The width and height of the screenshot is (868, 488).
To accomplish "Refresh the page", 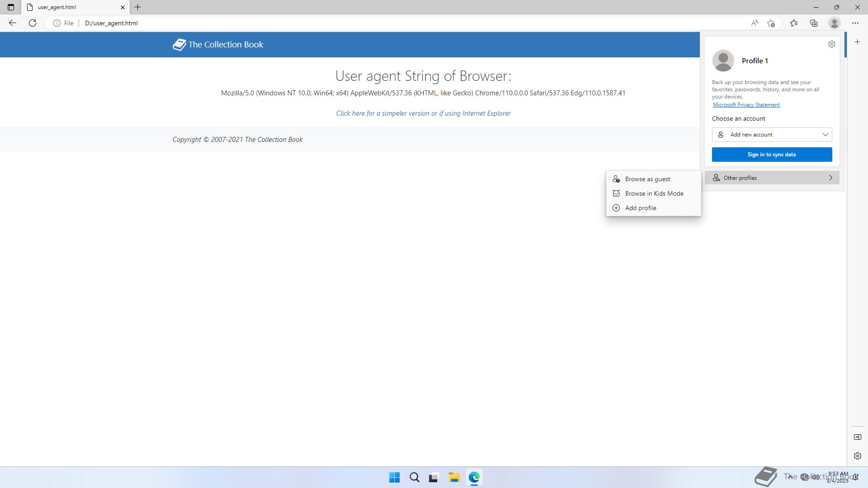I will pyautogui.click(x=33, y=23).
